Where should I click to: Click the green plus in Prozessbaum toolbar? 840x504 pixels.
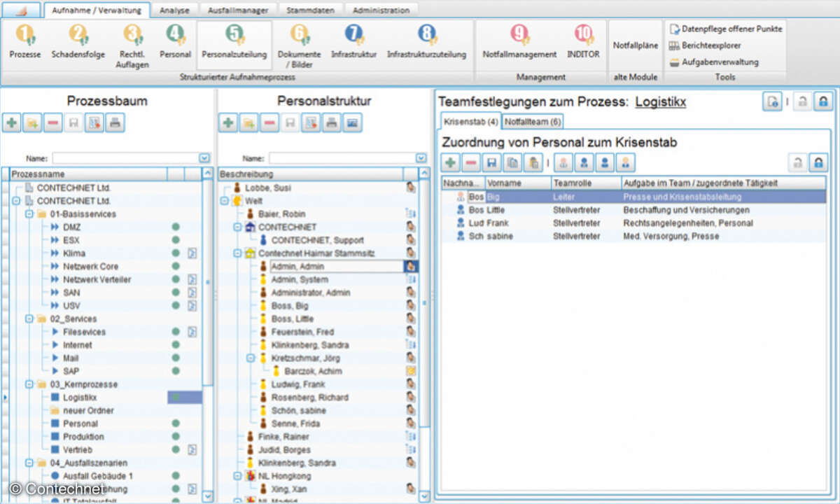(x=12, y=123)
